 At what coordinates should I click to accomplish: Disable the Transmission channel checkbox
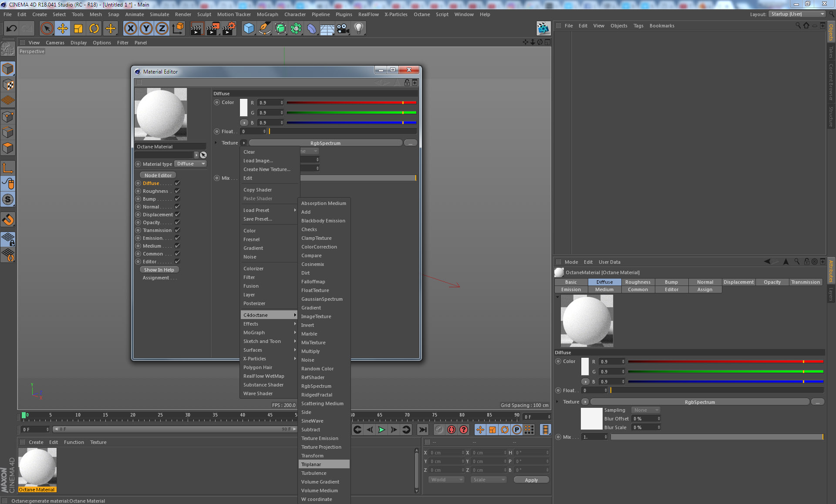tap(177, 230)
